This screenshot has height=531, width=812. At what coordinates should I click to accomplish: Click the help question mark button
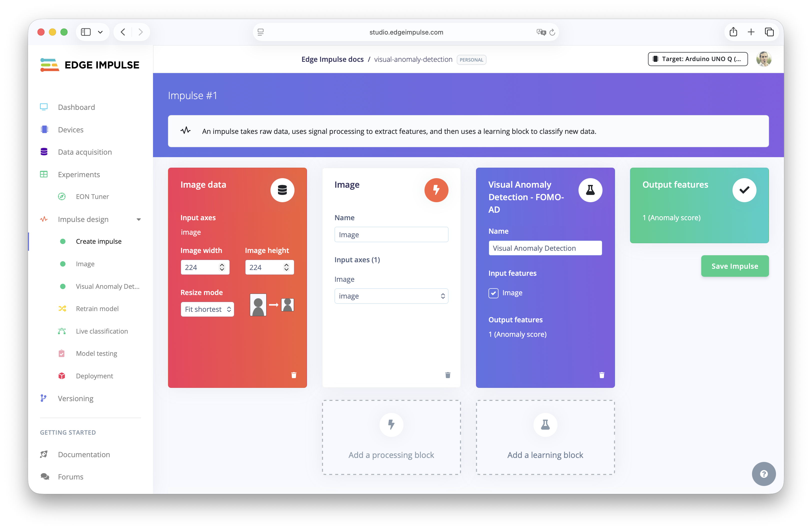(x=763, y=474)
